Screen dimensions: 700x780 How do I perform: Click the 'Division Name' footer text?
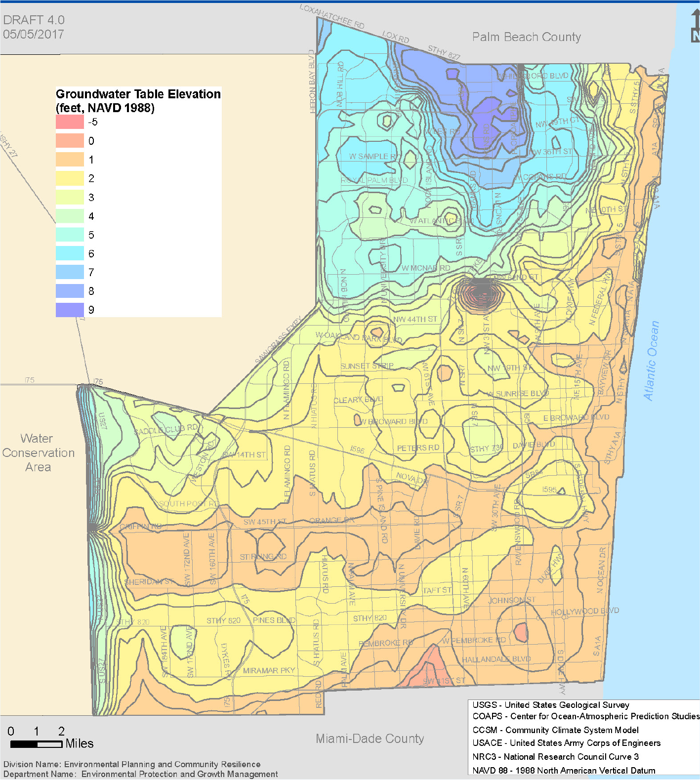[x=132, y=764]
